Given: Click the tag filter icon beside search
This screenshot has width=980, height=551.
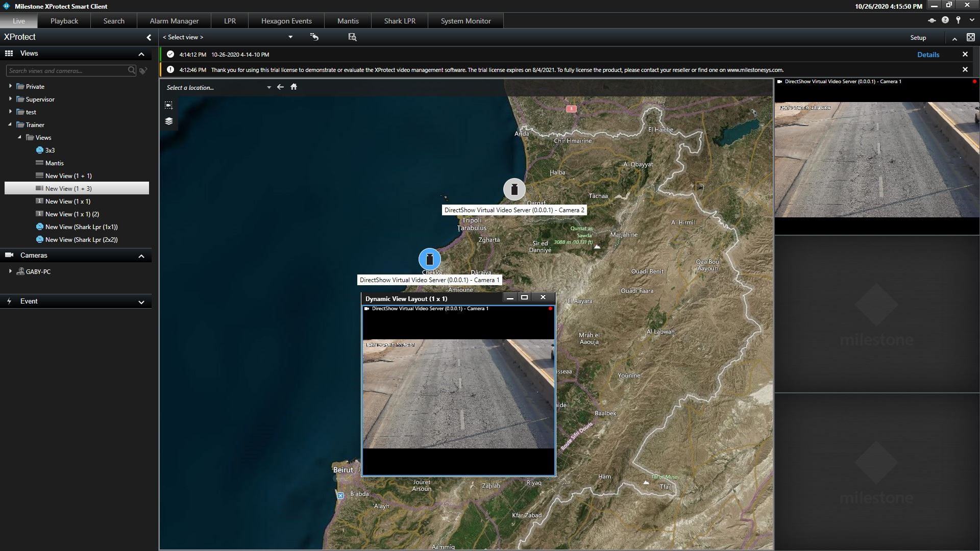Looking at the screenshot, I should (143, 71).
